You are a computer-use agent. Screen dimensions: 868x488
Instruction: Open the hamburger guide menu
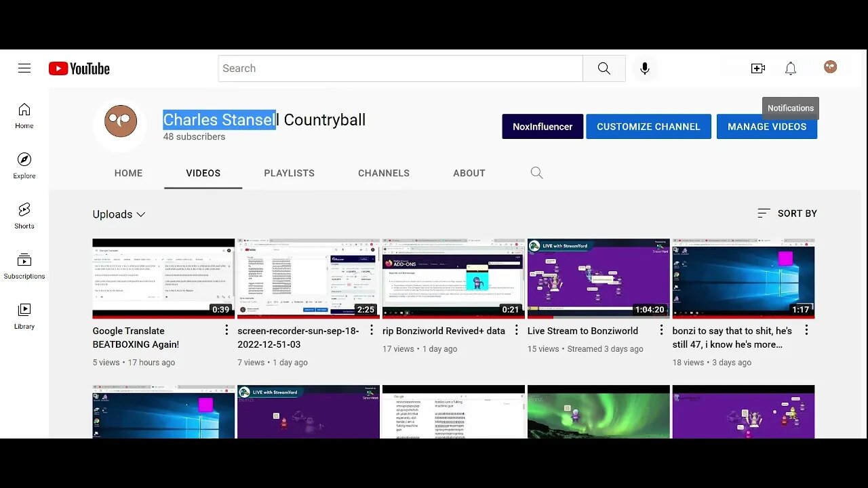click(24, 68)
